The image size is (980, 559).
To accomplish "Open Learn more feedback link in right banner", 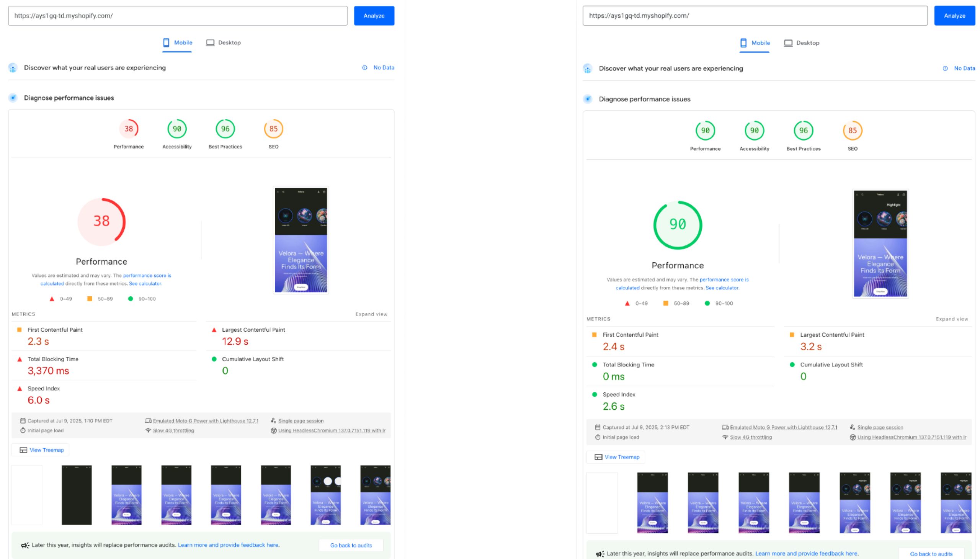I will pyautogui.click(x=806, y=553).
